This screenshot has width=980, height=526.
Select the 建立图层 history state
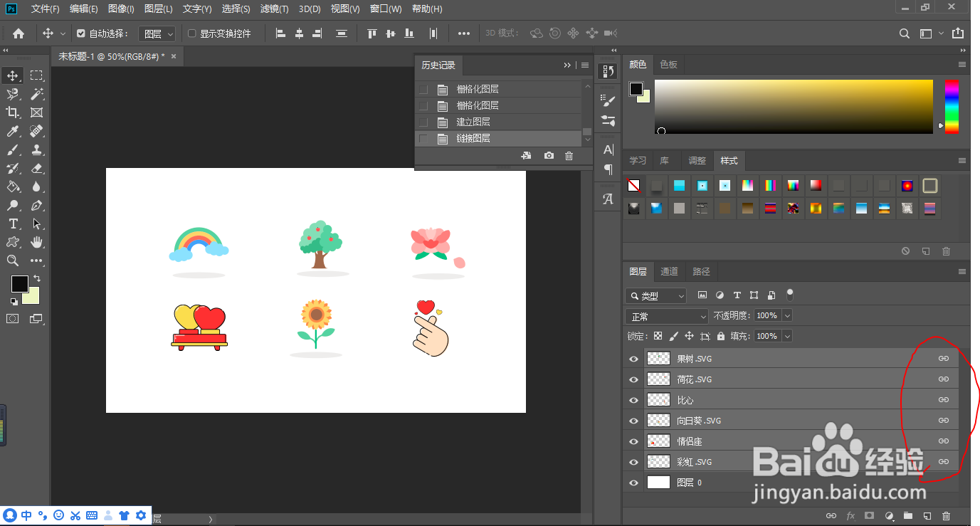[x=498, y=122]
